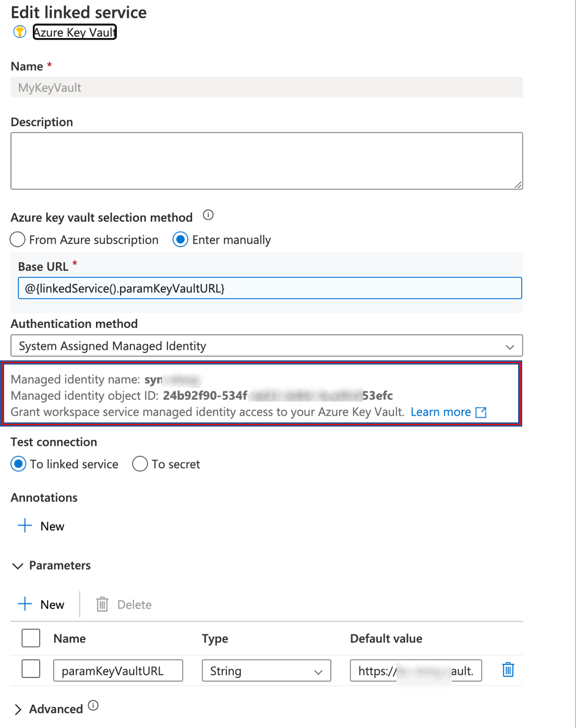Click the Azure Key Vault service icon

point(19,31)
